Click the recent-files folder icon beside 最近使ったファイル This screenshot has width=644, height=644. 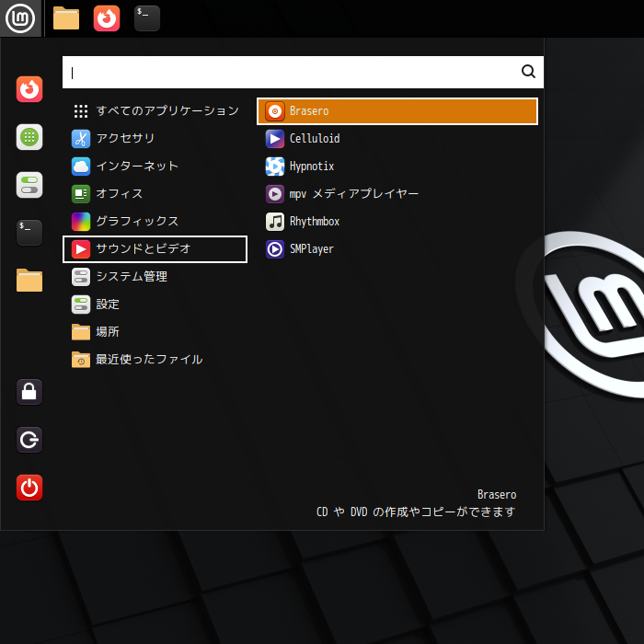point(81,360)
